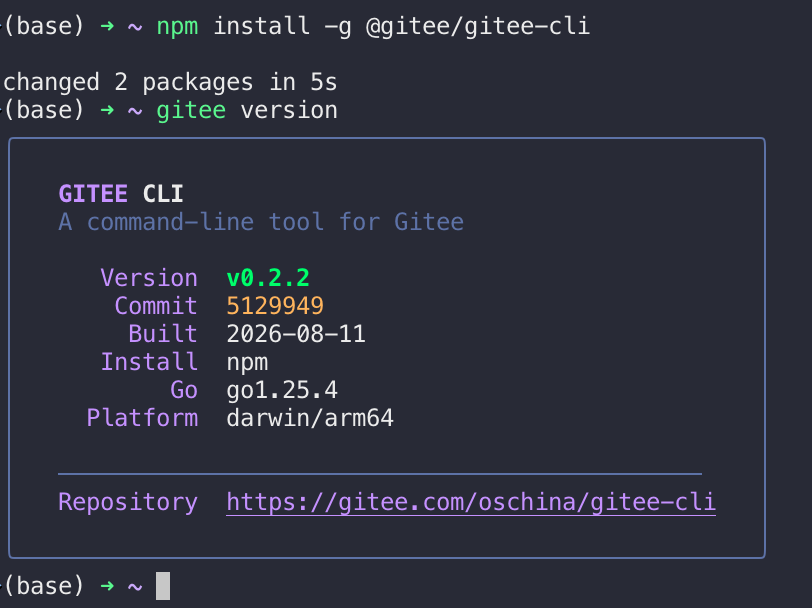The height and width of the screenshot is (608, 812).
Task: Click the version number v0.2.2
Action: pos(268,278)
